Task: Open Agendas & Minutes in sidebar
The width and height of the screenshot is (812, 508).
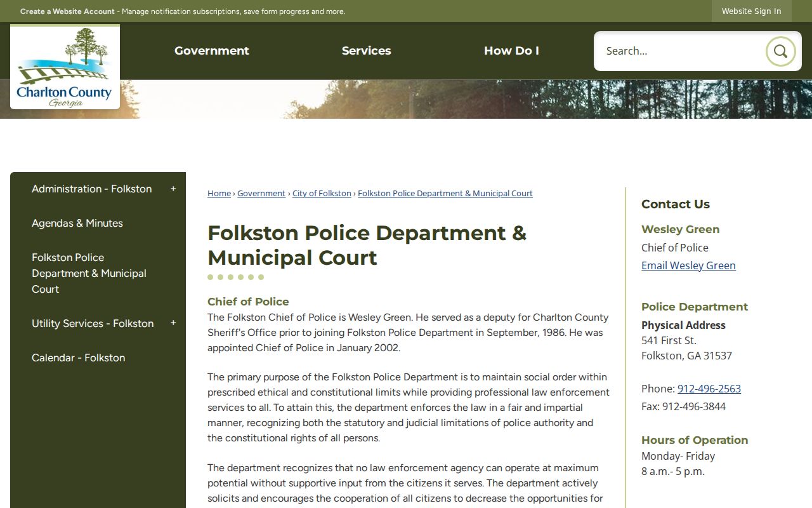Action: tap(77, 223)
